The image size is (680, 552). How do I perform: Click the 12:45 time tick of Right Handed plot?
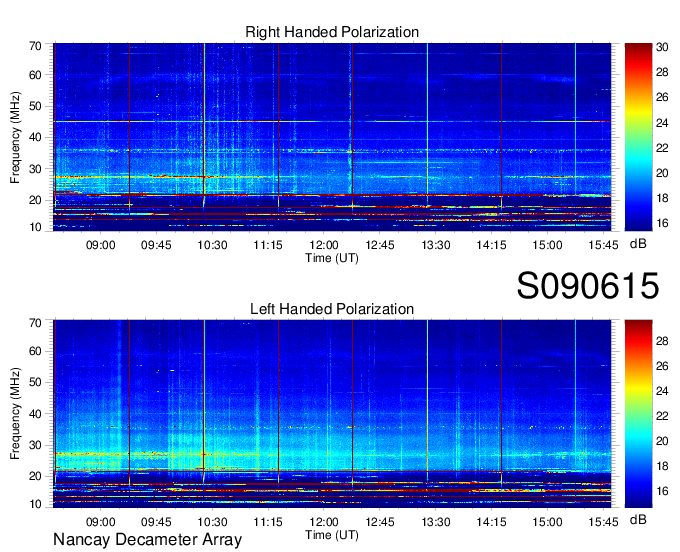click(x=380, y=245)
